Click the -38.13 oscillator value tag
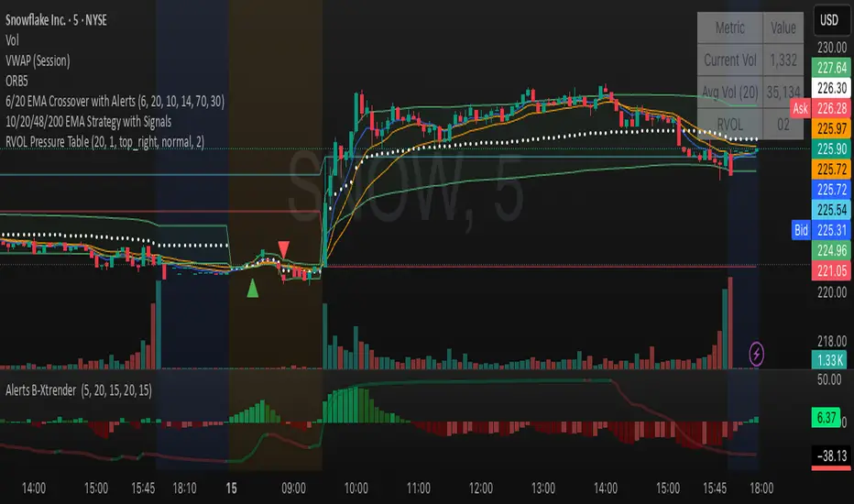Screen dimensions: 854x504 click(831, 455)
